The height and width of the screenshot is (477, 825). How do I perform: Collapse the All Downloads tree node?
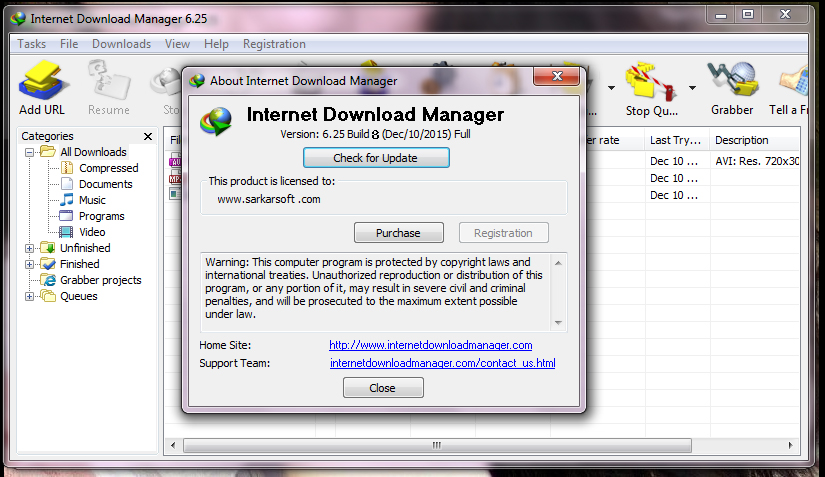(29, 153)
